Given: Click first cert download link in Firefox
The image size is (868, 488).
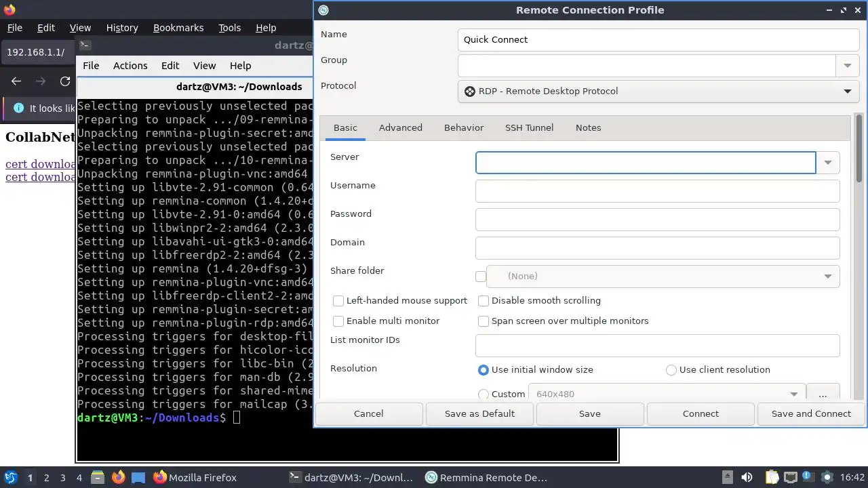Looking at the screenshot, I should (40, 164).
